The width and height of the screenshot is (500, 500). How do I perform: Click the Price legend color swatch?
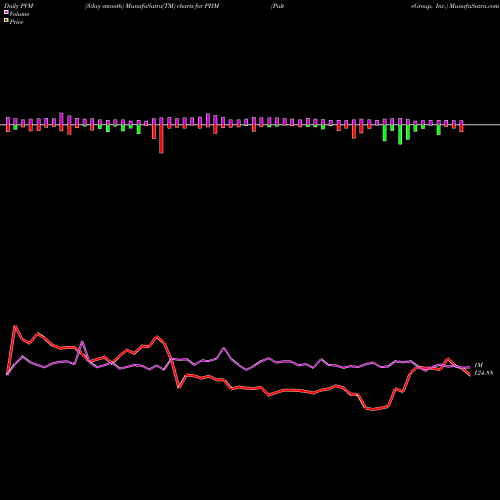[6, 21]
